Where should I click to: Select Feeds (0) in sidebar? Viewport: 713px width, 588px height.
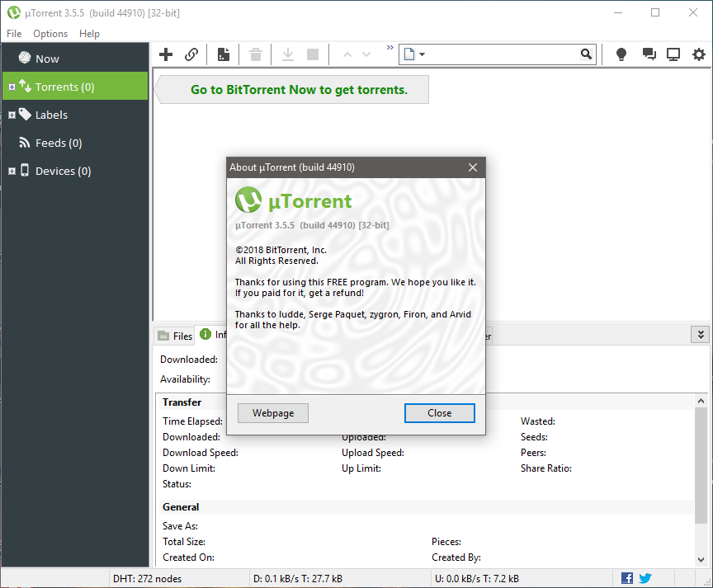click(75, 143)
